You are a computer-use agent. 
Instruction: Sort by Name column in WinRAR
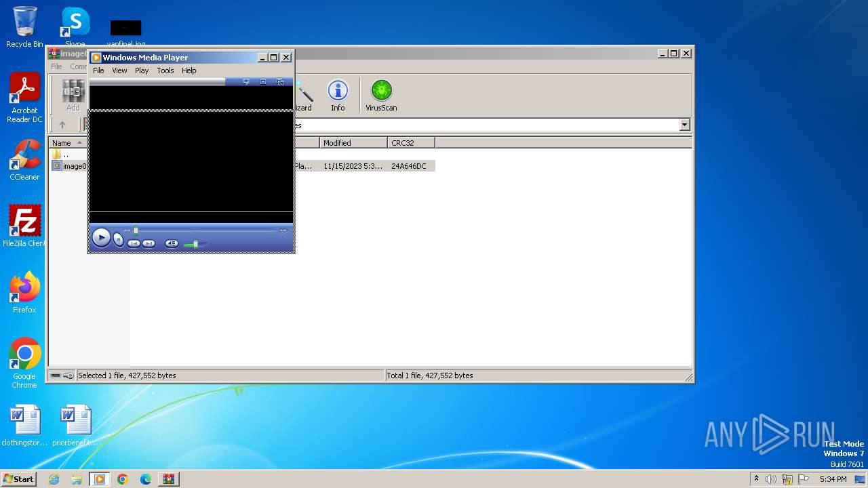point(68,143)
